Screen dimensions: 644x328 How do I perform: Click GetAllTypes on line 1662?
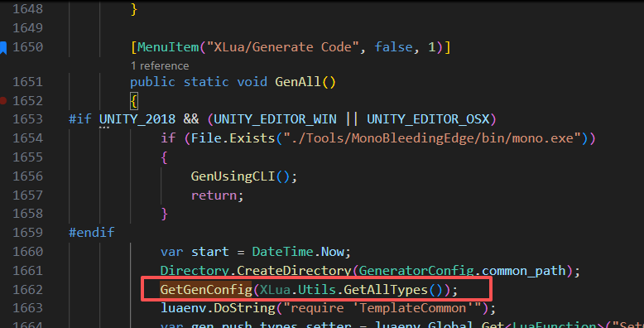pyautogui.click(x=386, y=290)
